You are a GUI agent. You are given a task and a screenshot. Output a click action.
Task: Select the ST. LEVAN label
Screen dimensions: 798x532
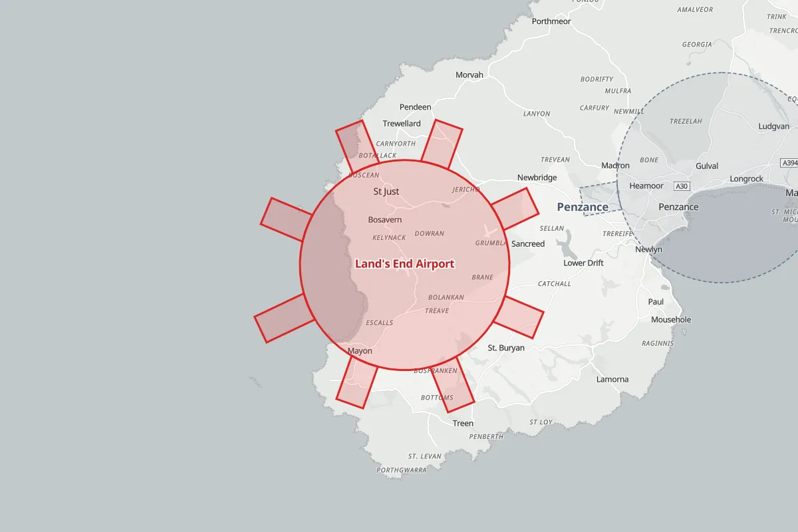425,457
